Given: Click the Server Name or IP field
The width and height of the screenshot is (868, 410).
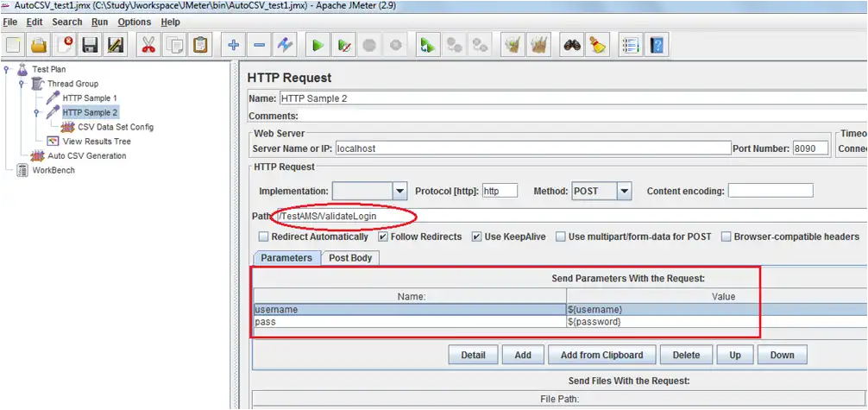Looking at the screenshot, I should 533,148.
